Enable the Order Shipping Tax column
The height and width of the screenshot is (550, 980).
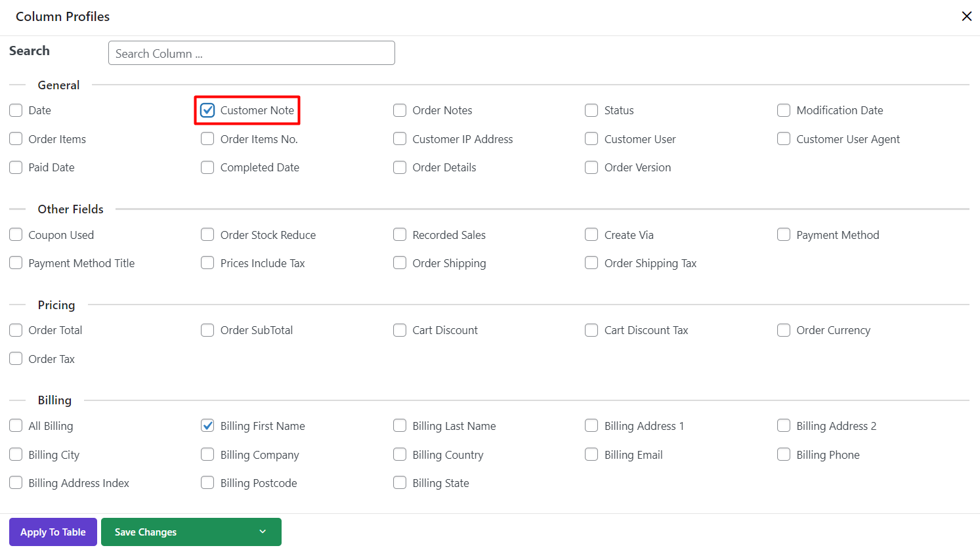(591, 263)
